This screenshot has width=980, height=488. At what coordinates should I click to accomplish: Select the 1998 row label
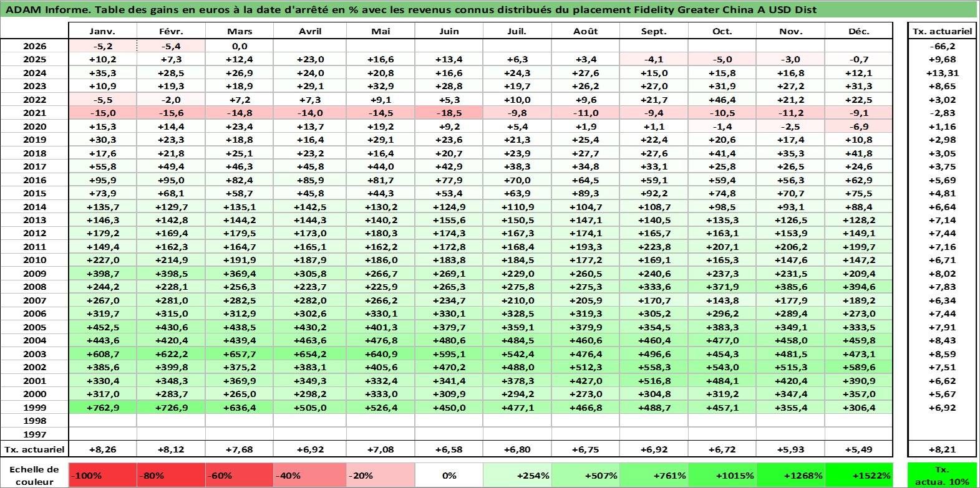(34, 421)
